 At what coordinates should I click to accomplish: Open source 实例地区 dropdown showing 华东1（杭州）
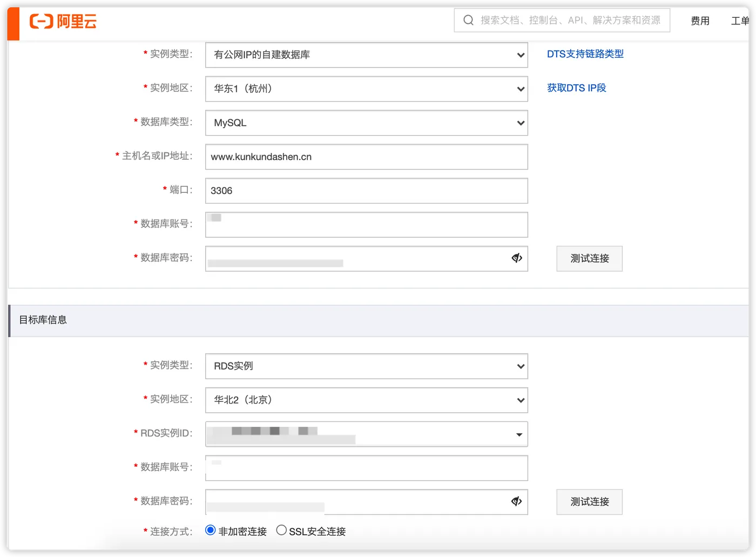coord(367,89)
